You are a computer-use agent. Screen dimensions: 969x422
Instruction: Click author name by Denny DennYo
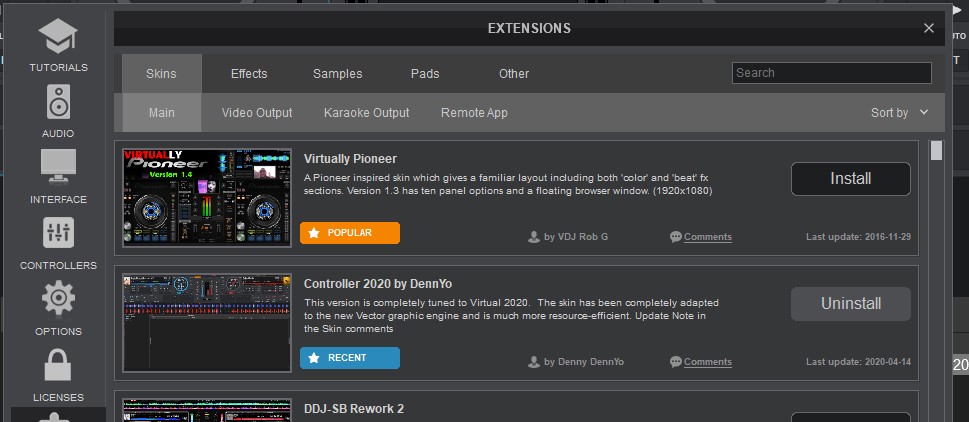(x=584, y=361)
